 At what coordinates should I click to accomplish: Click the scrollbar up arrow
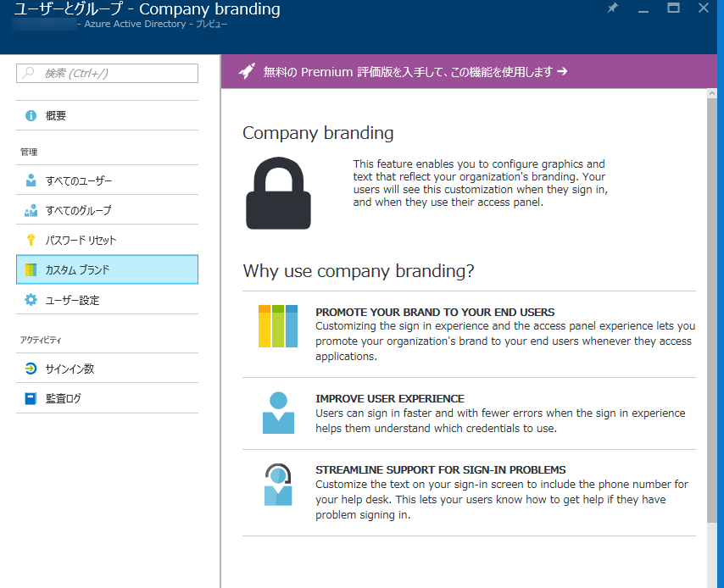point(712,93)
